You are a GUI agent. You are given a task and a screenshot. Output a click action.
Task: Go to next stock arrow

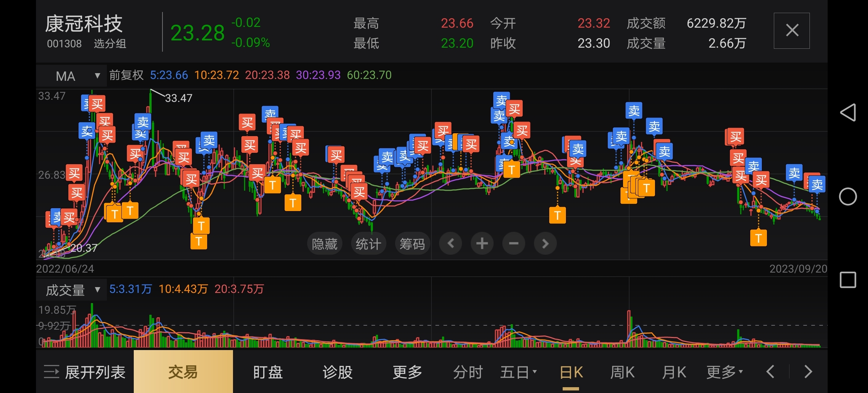click(808, 372)
